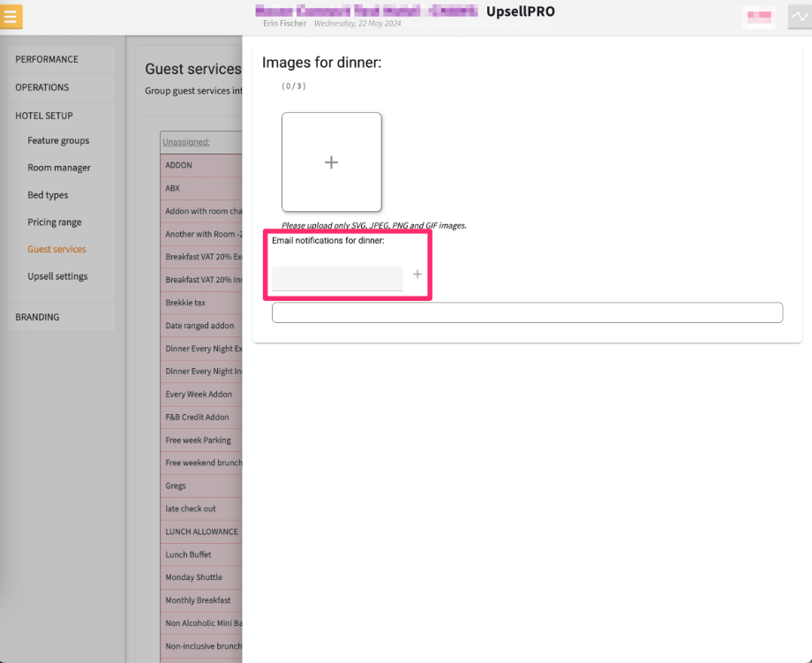Open the OPERATIONS menu section

coord(61,87)
